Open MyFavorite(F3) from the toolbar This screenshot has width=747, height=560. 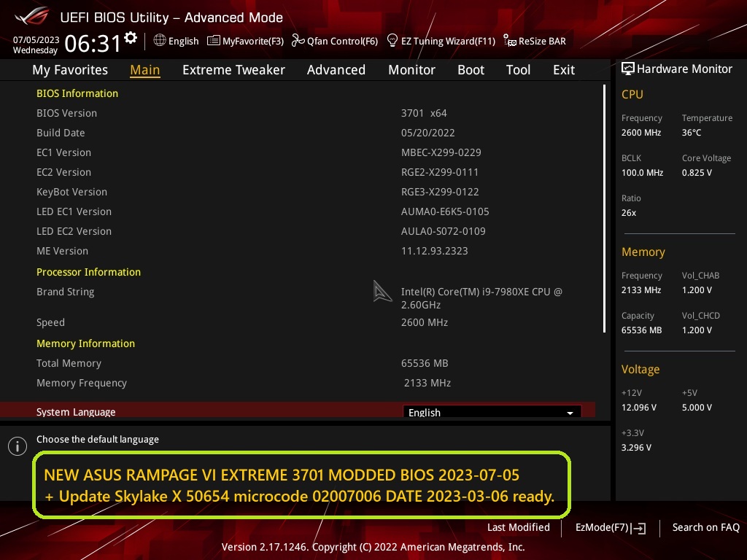[x=246, y=41]
